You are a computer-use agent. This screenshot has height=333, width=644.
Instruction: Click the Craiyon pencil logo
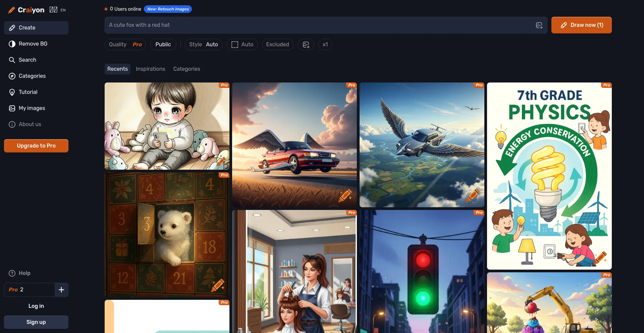pos(11,10)
